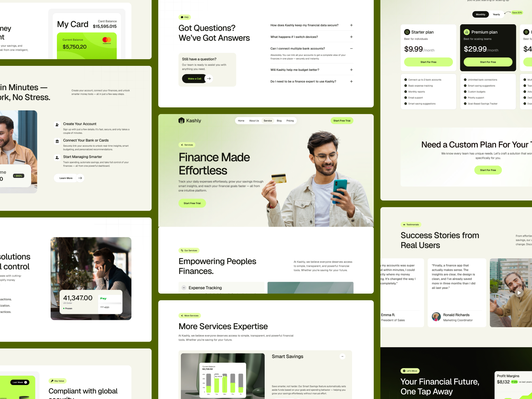Open the About Us nav item
Viewport: 532px width, 399px height.
point(254,121)
